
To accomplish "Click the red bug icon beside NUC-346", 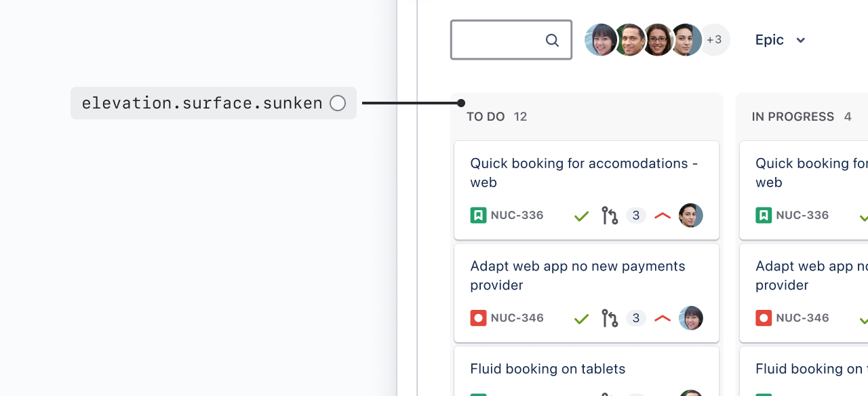I will pyautogui.click(x=478, y=318).
